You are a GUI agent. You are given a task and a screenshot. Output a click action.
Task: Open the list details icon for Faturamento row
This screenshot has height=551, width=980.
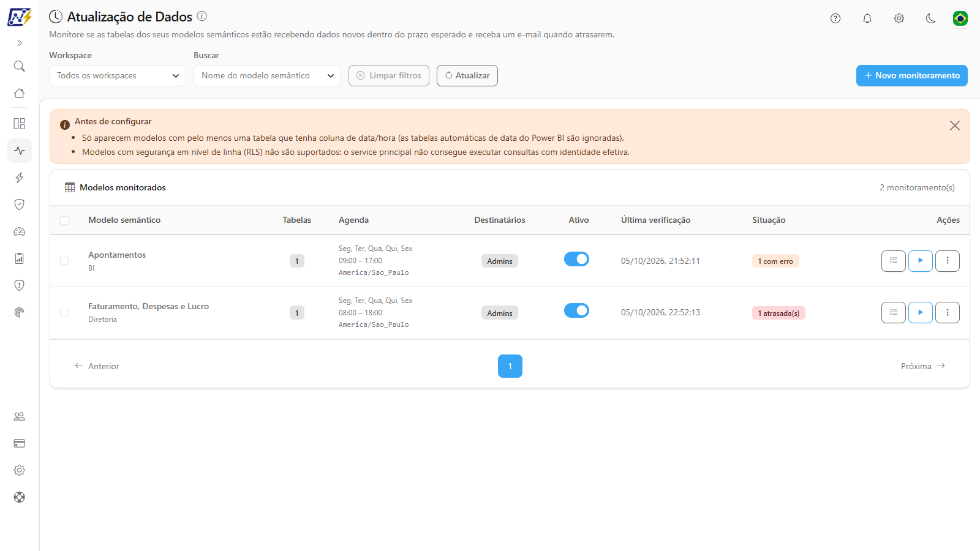pos(894,313)
